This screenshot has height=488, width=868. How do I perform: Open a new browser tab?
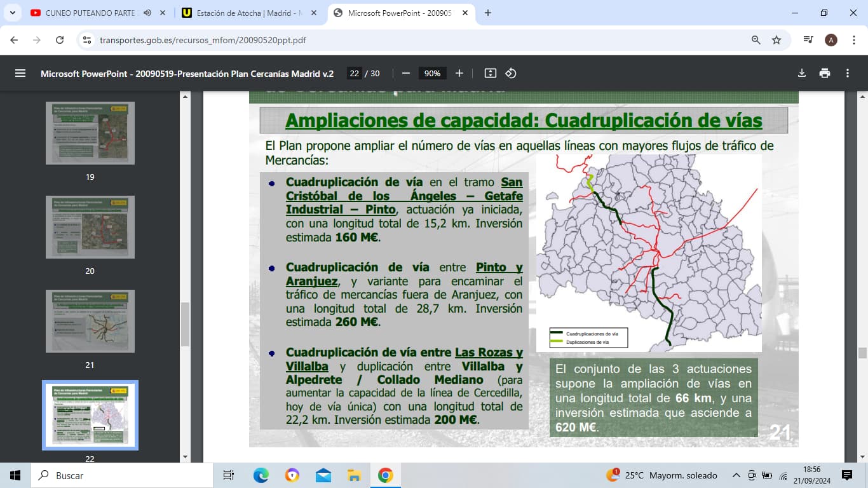point(488,13)
